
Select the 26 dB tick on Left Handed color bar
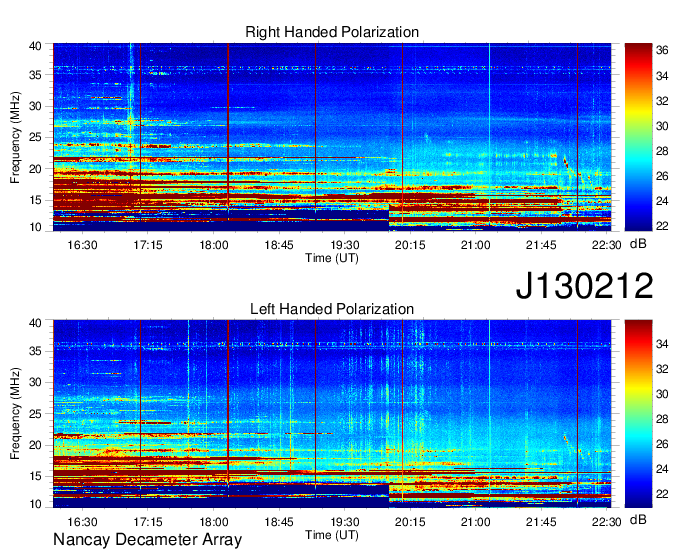[x=662, y=444]
